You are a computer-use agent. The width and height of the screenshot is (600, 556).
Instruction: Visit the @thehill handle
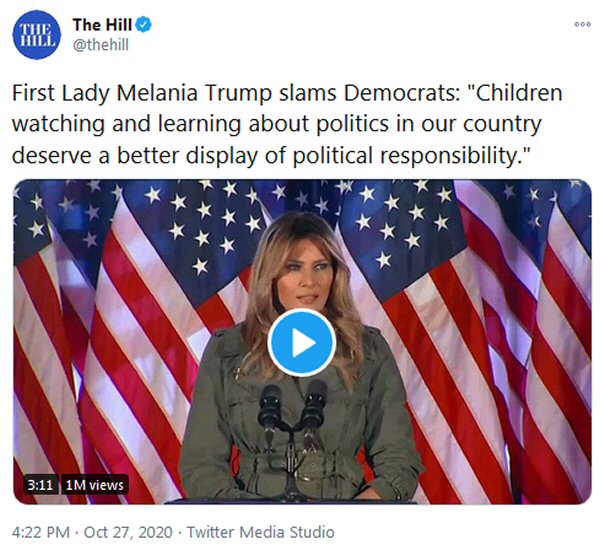coord(101,45)
